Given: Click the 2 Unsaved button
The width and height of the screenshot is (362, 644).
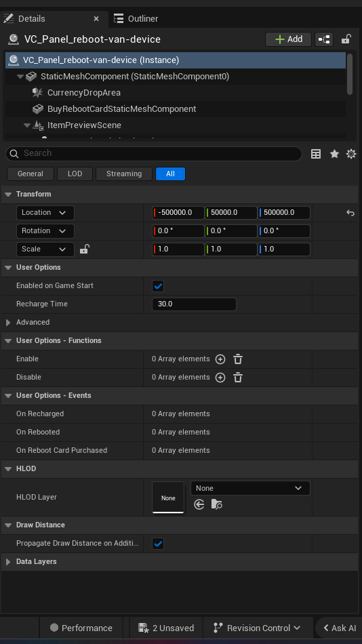Looking at the screenshot, I should click(x=166, y=628).
